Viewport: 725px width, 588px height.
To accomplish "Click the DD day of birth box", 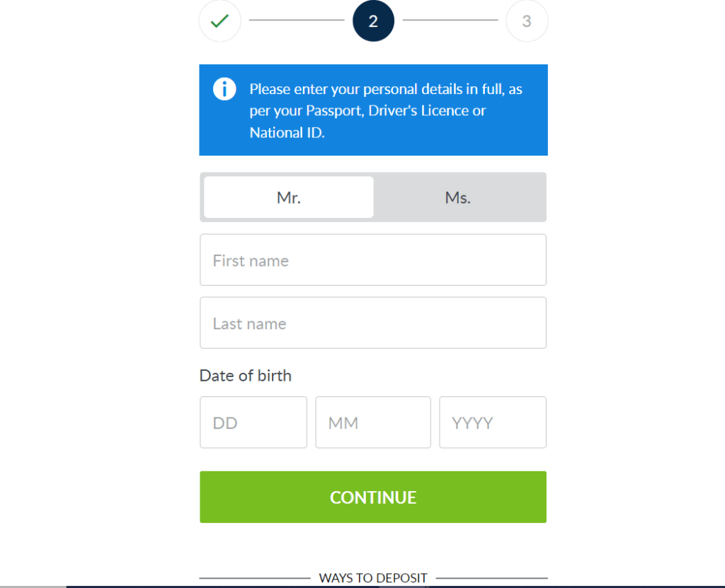I will 253,422.
